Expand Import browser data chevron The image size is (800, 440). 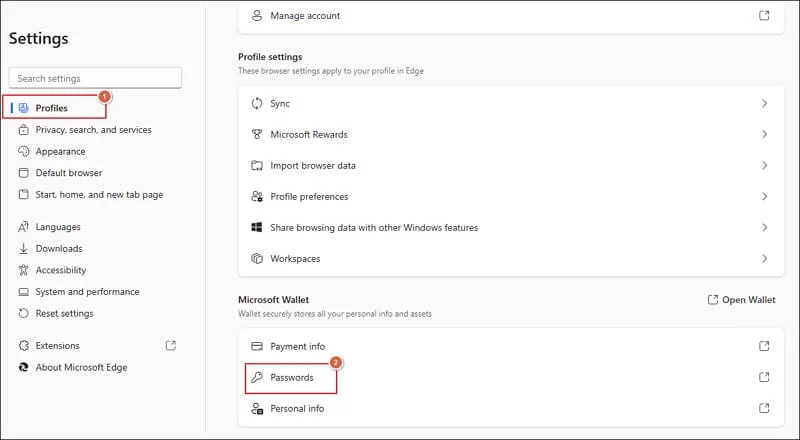[x=764, y=165]
